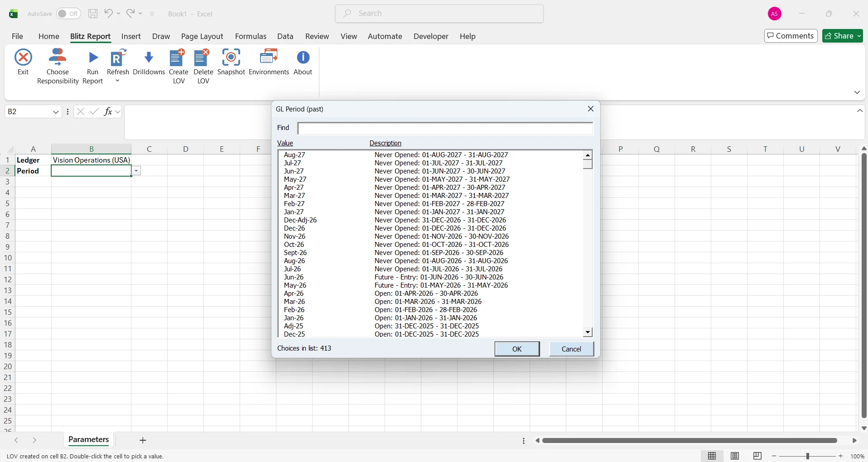
Task: Open the LOV dropdown arrow on cell B2
Action: coord(136,171)
